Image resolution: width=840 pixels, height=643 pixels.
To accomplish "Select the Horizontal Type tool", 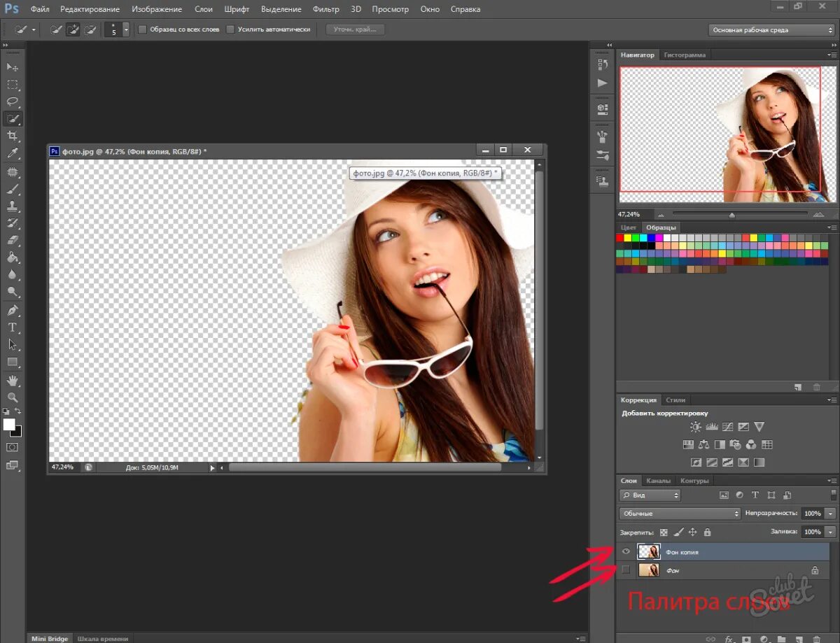I will pos(13,327).
